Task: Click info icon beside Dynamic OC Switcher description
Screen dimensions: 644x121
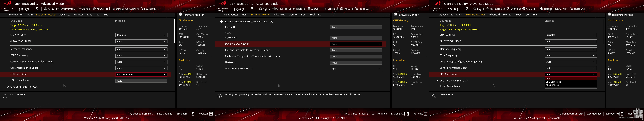Action: click(x=219, y=96)
